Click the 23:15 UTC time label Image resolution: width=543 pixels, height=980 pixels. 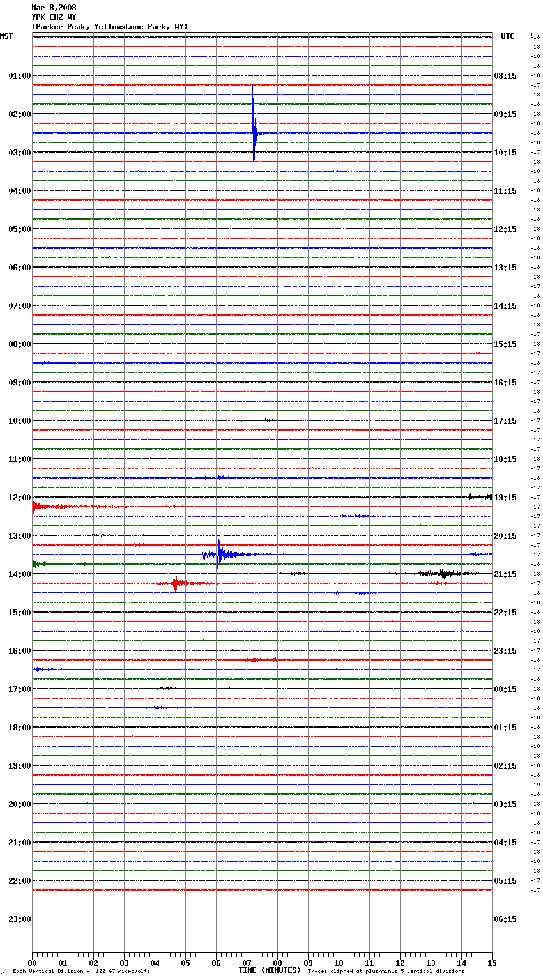click(505, 651)
